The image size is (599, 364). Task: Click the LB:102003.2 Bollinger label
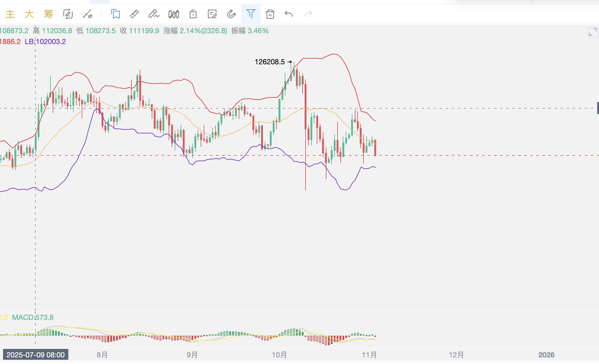pos(45,42)
